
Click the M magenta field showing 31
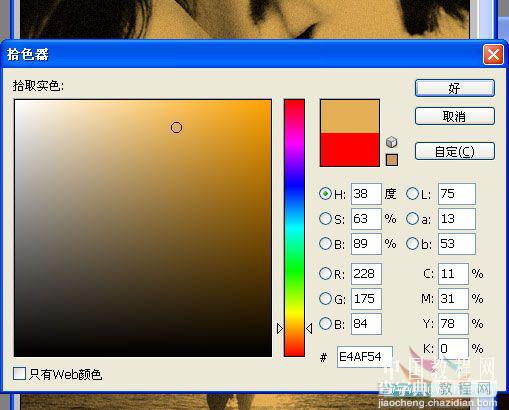click(453, 299)
